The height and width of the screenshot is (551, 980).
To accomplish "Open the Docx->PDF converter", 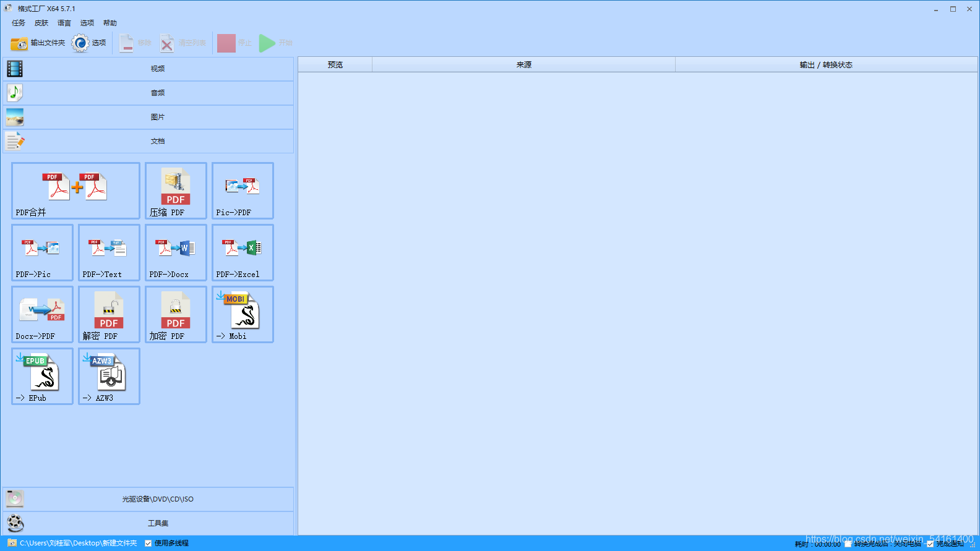I will tap(42, 314).
